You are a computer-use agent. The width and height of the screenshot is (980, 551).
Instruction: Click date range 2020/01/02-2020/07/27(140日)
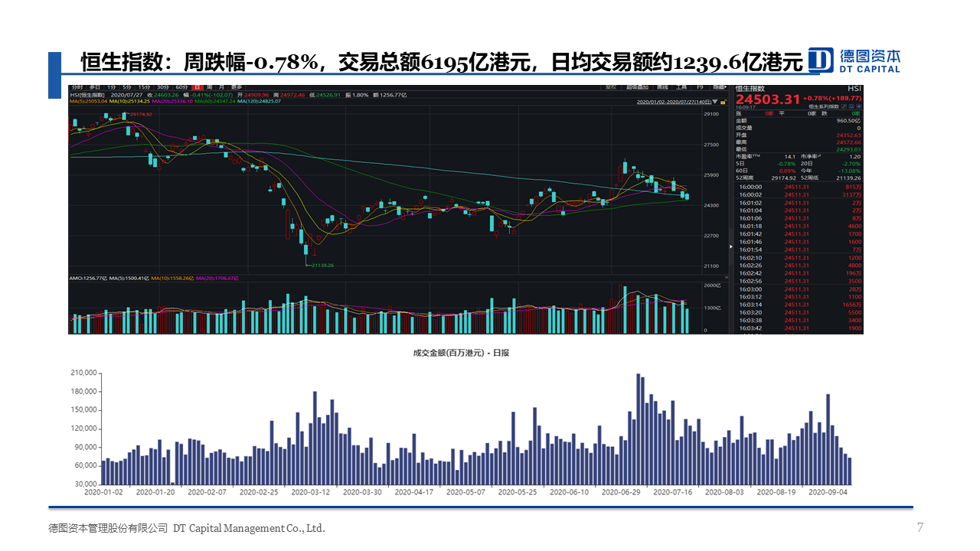coord(674,101)
